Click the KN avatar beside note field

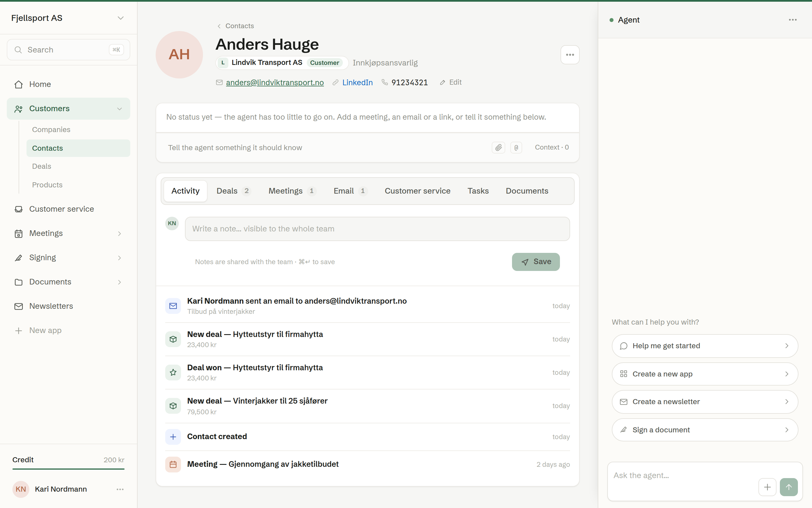click(x=172, y=224)
